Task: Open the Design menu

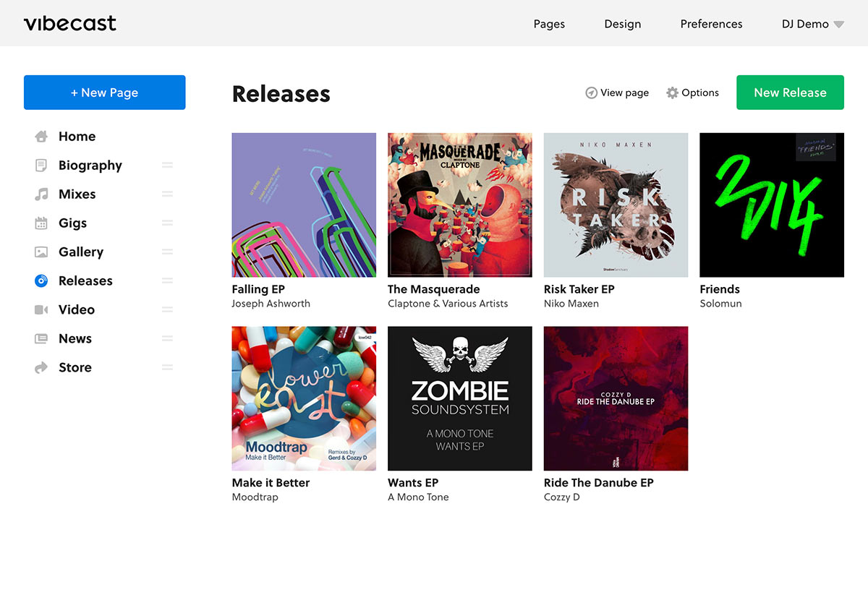Action: click(622, 25)
